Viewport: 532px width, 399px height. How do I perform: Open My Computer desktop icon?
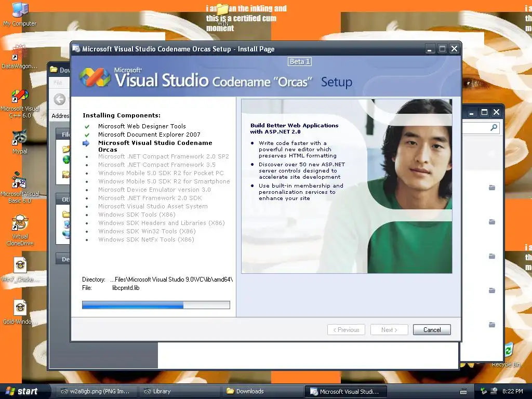(x=20, y=14)
